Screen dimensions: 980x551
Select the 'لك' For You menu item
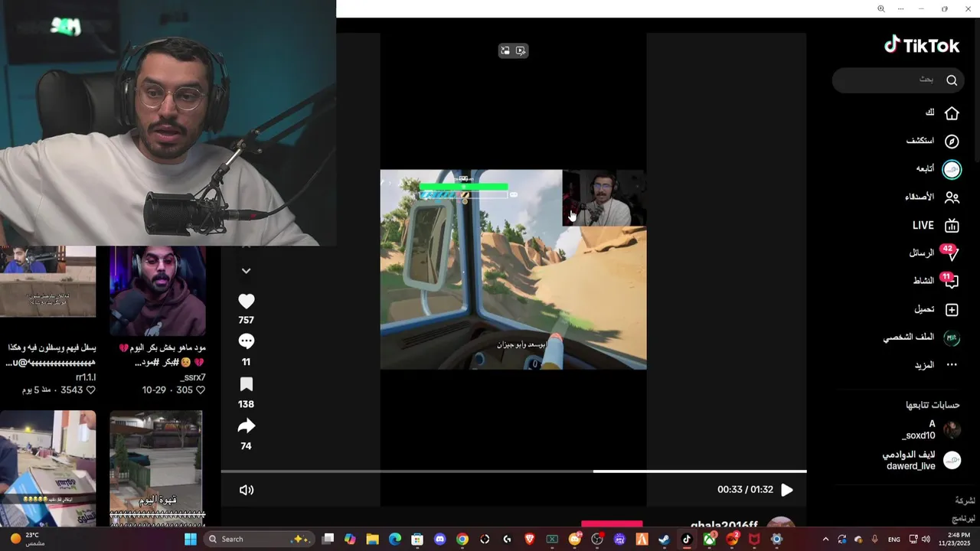(x=929, y=113)
